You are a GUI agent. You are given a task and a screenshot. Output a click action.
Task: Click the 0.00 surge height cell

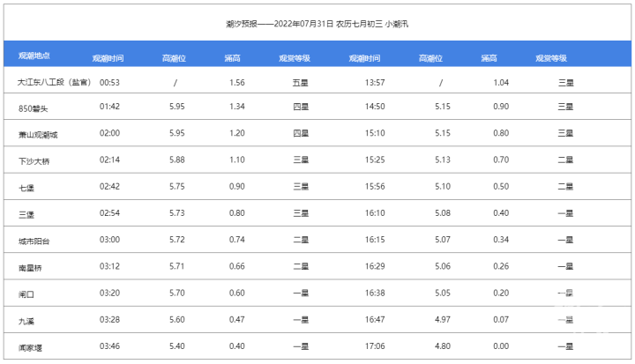tap(501, 345)
